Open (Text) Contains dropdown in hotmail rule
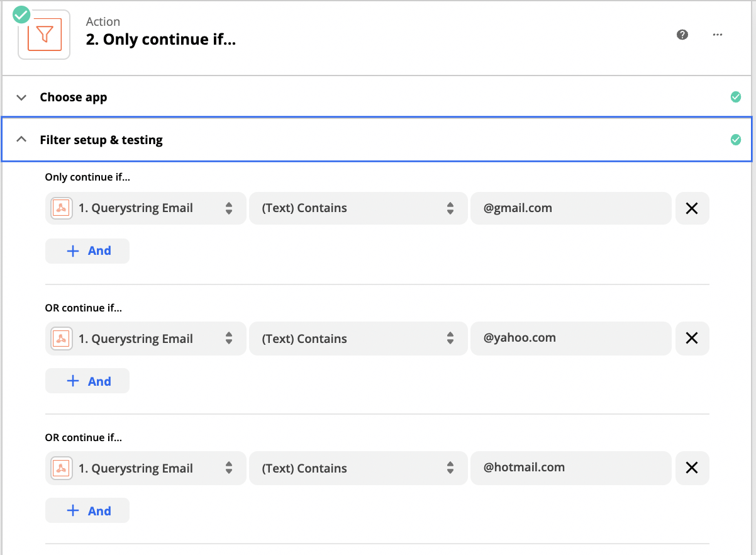The width and height of the screenshot is (756, 555). tap(359, 468)
